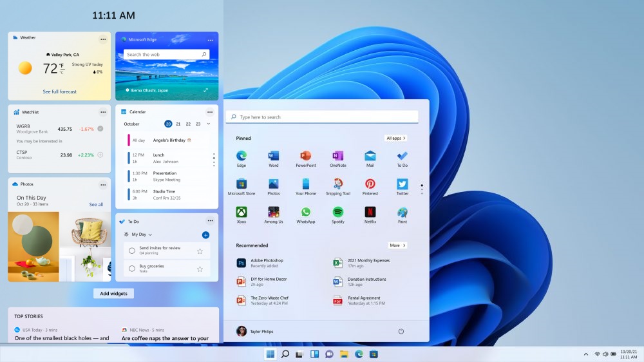Select October 21 in calendar
Screen dimensions: 644x362
(178, 124)
